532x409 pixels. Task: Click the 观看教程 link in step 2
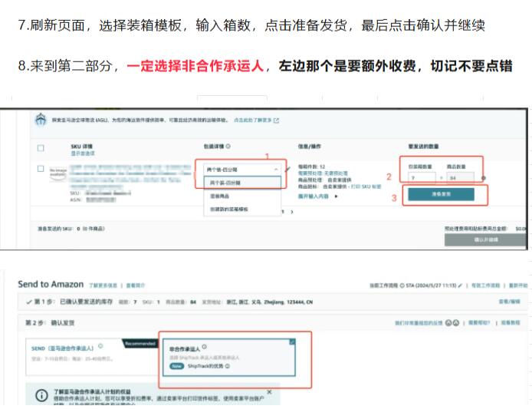pos(511,323)
